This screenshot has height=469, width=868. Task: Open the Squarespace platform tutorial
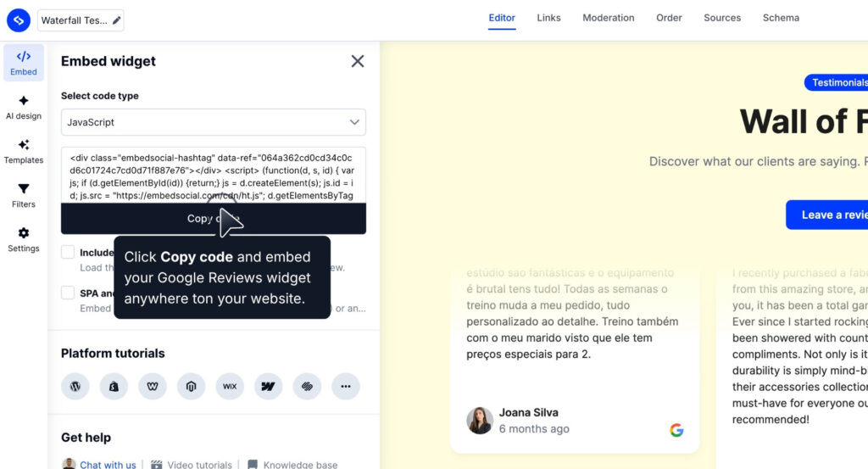point(307,387)
